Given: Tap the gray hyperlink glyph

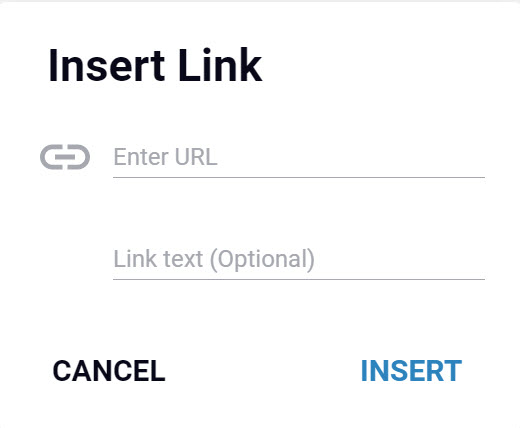Looking at the screenshot, I should coord(65,157).
